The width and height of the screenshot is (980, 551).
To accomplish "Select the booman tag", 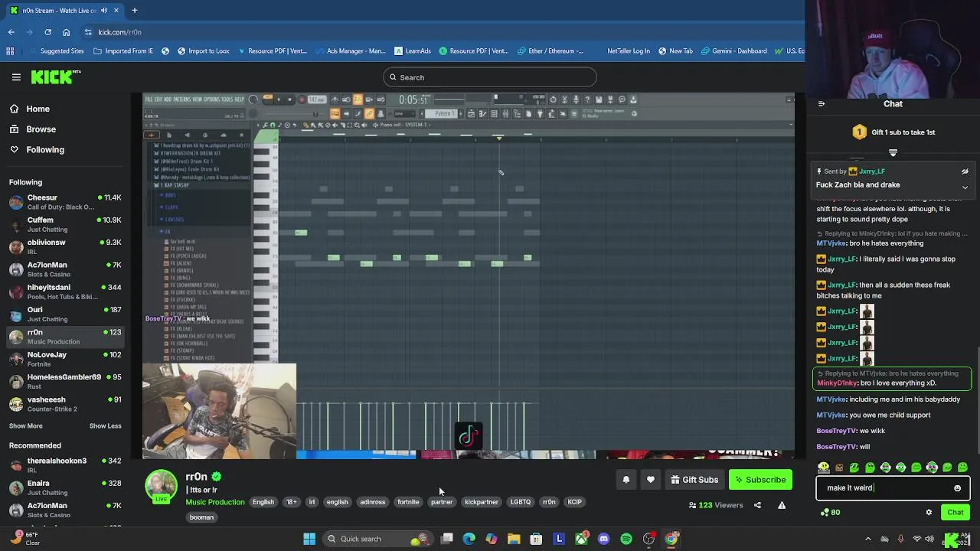I will click(x=201, y=517).
